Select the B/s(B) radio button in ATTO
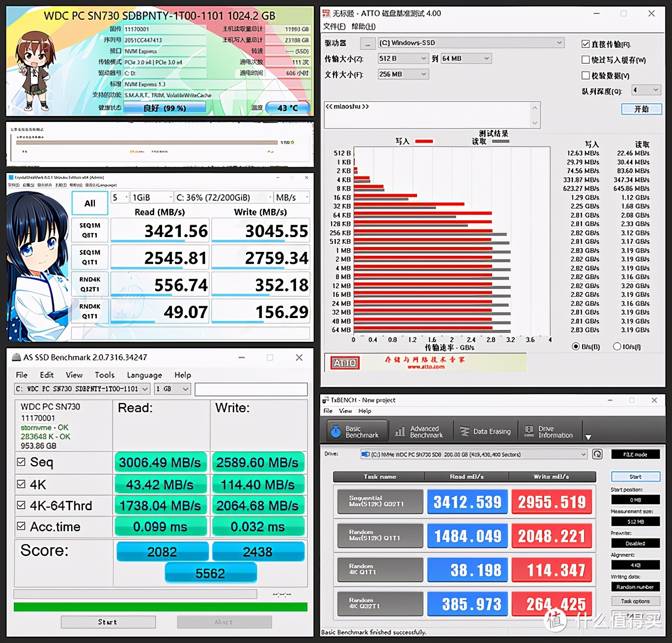The width and height of the screenshot is (672, 643). click(x=576, y=347)
